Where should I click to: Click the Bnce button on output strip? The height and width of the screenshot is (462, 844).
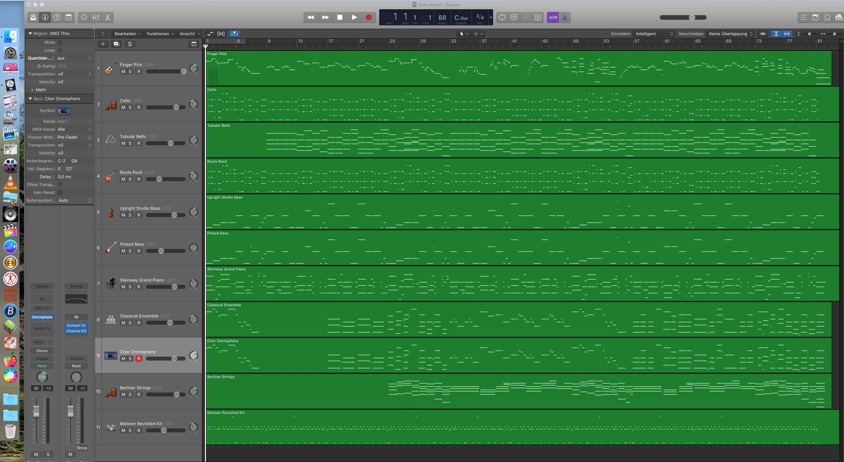point(82,448)
